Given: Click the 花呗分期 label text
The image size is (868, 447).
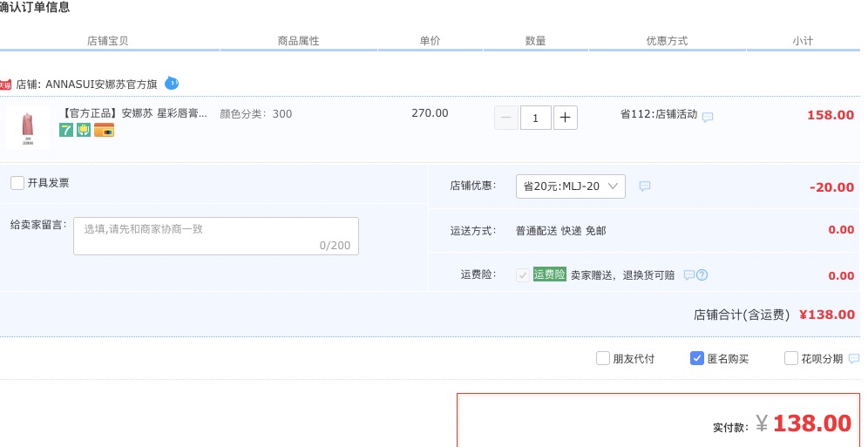Looking at the screenshot, I should click(x=822, y=358).
